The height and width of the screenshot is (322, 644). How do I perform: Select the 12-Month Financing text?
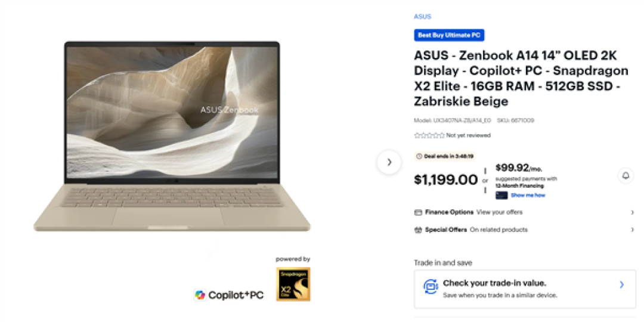(519, 186)
